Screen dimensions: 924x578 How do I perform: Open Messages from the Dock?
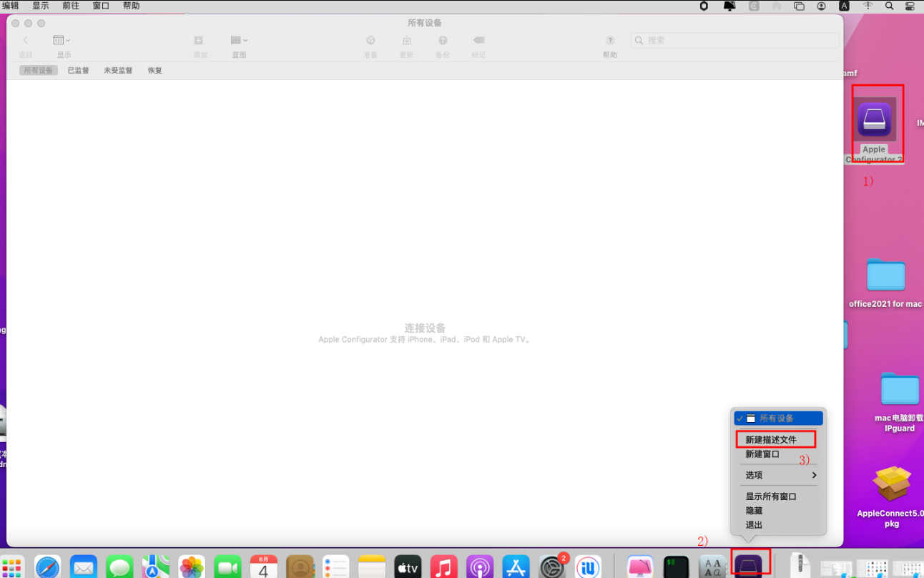click(119, 568)
